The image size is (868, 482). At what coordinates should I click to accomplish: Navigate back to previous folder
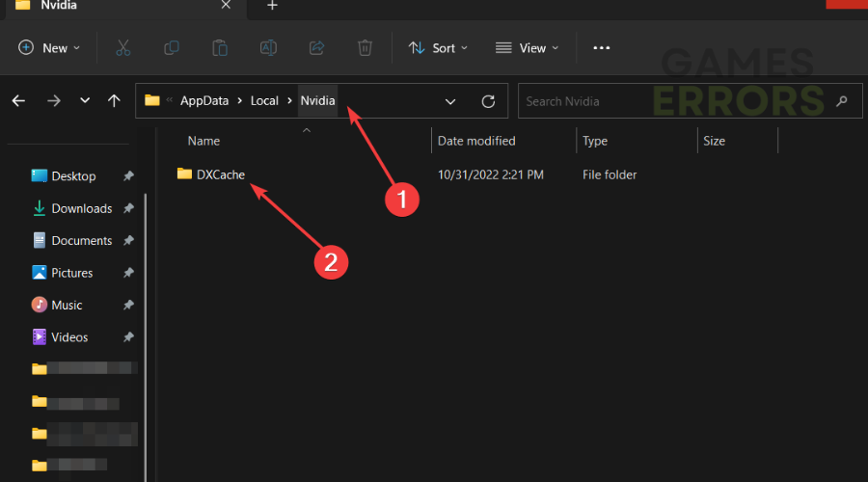coord(18,100)
